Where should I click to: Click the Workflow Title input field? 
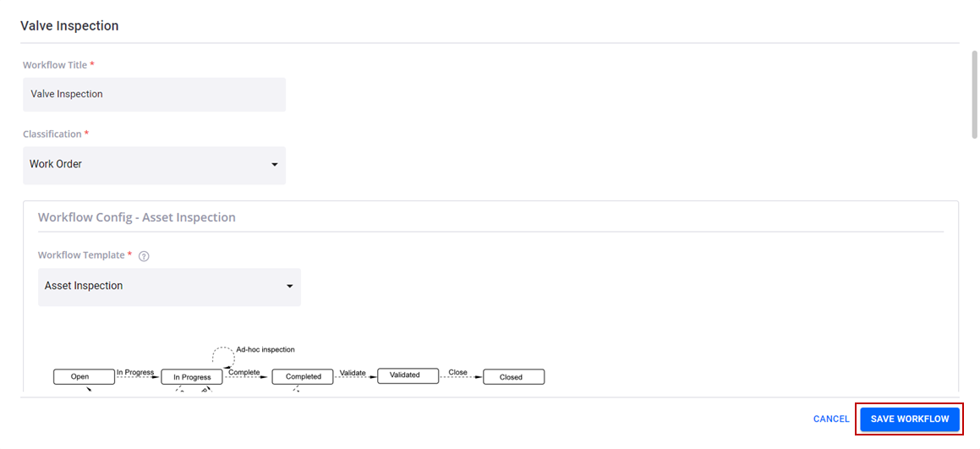point(155,95)
